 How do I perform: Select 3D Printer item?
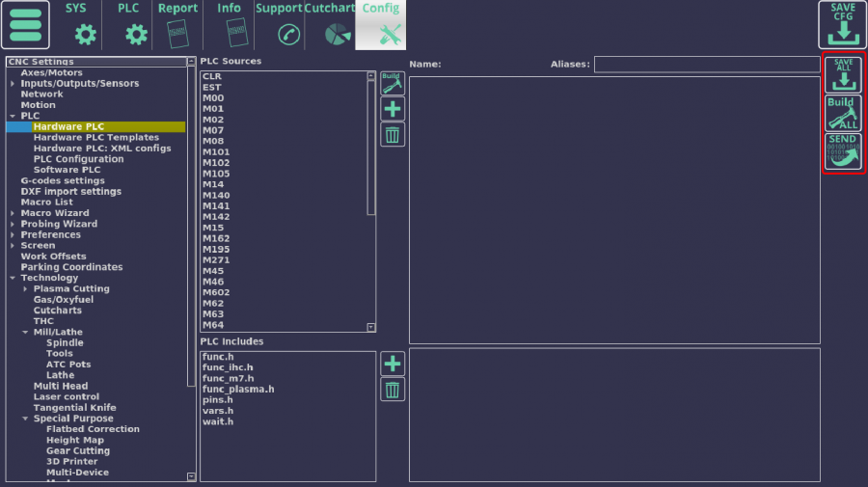pos(72,462)
